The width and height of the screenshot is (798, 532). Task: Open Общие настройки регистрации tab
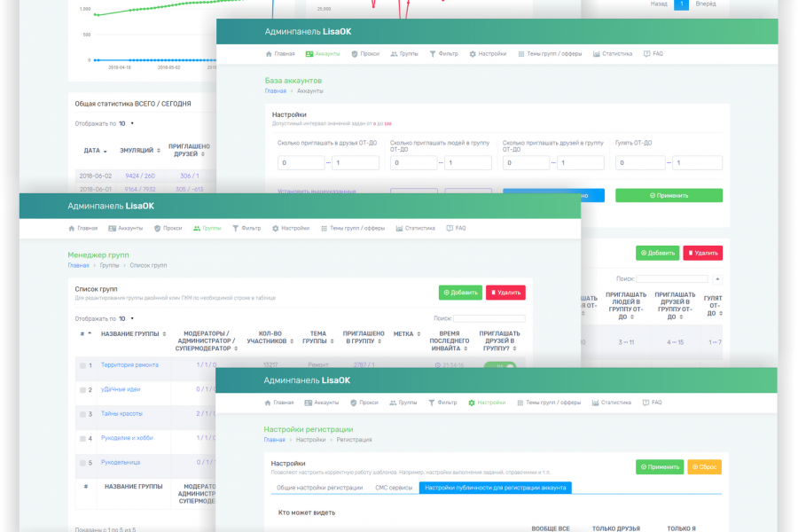pyautogui.click(x=319, y=488)
